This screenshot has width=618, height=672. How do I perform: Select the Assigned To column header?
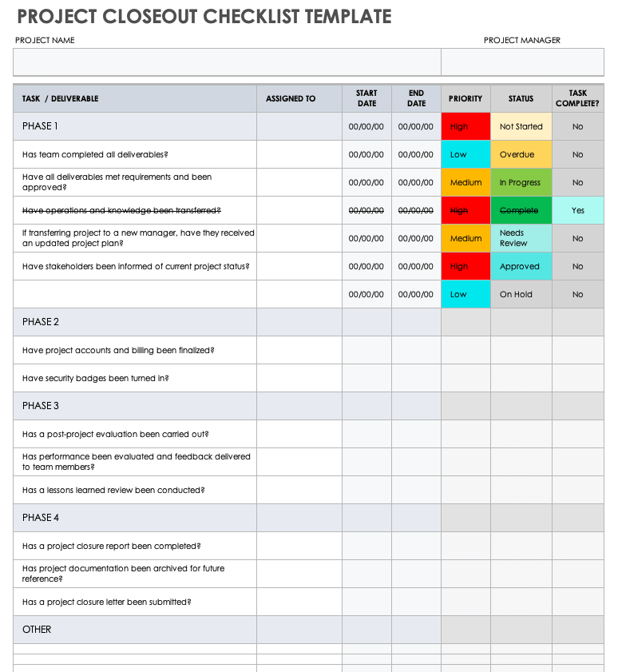point(291,98)
